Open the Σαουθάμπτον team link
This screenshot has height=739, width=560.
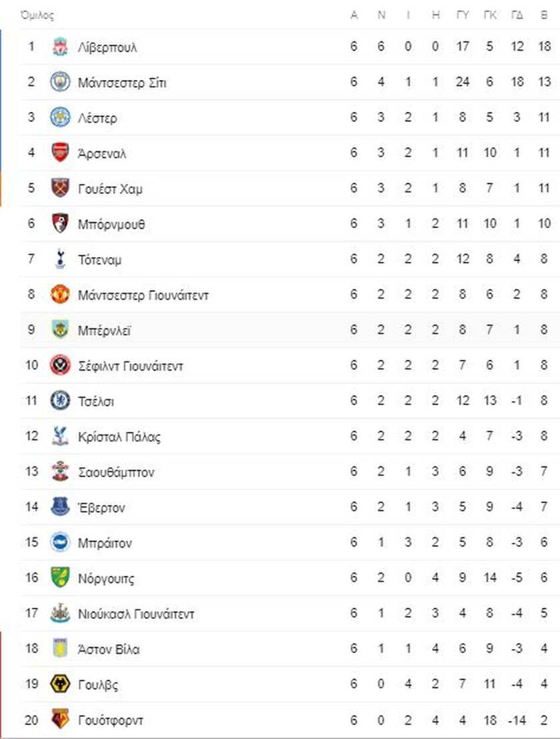point(116,472)
